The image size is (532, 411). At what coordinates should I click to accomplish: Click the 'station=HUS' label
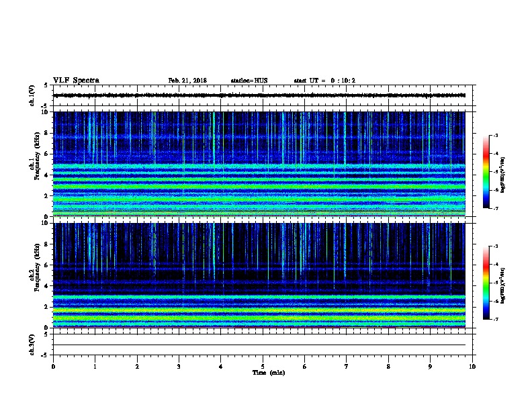tap(249, 81)
